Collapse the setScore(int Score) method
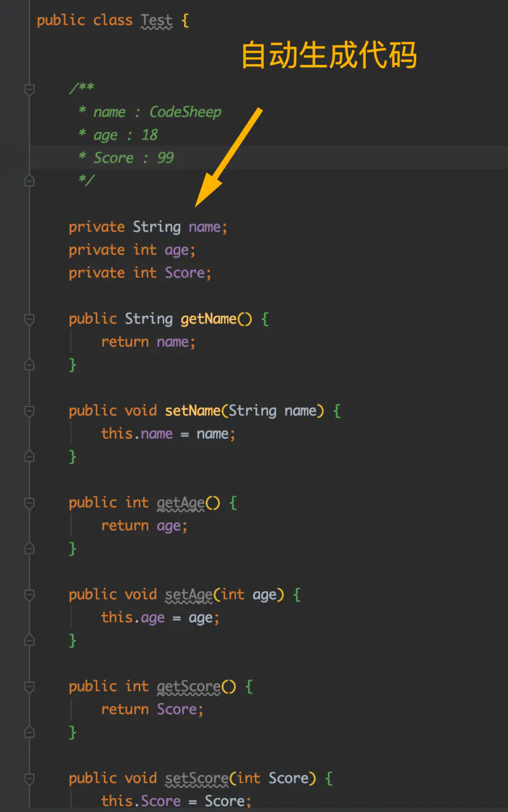 [x=29, y=779]
